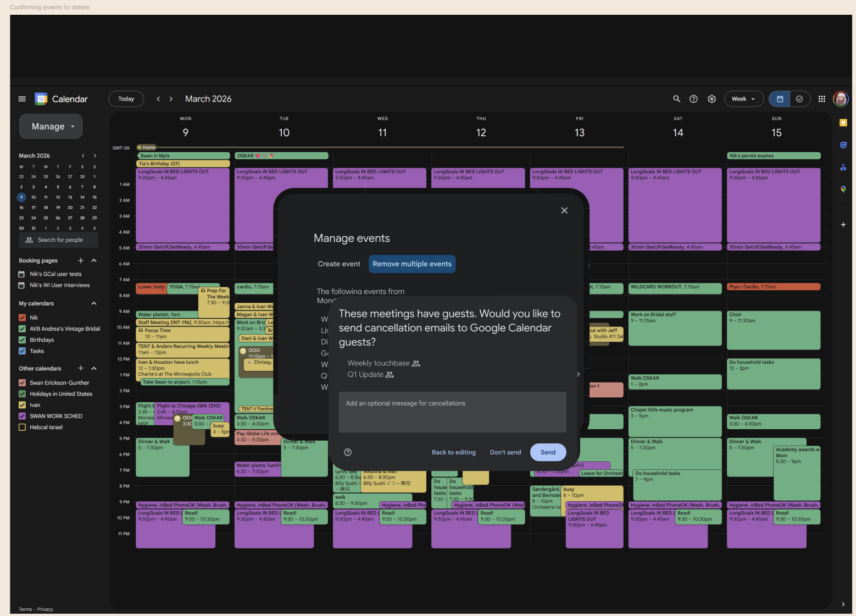Switch to Tasks checkmark view icon

(x=800, y=99)
